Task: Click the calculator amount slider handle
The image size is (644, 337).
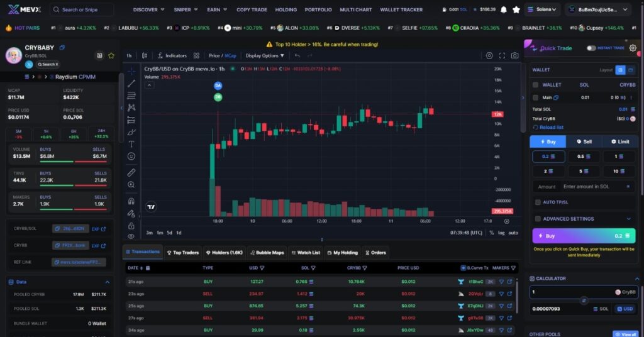Action: pos(584,301)
